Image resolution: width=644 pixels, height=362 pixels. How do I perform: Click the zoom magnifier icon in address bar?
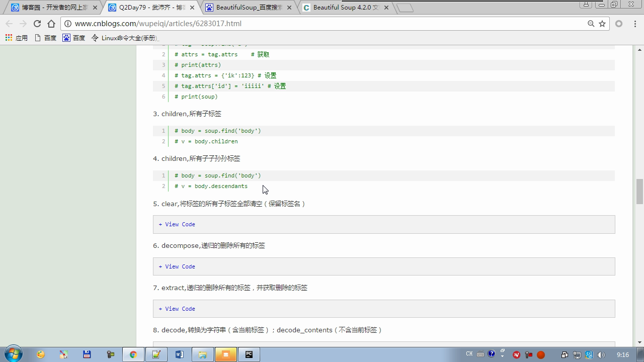coord(591,24)
